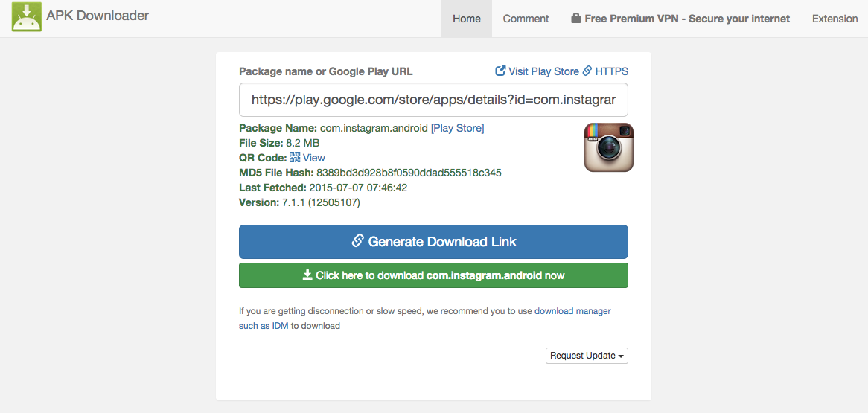
Task: Select the version text 7.1.1 (12505107)
Action: pyautogui.click(x=321, y=202)
